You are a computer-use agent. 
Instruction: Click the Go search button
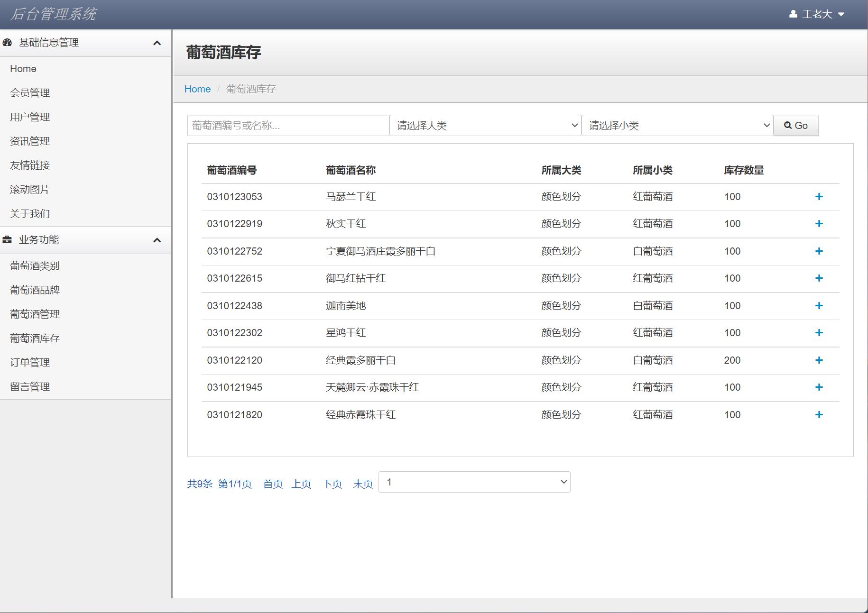pos(795,125)
